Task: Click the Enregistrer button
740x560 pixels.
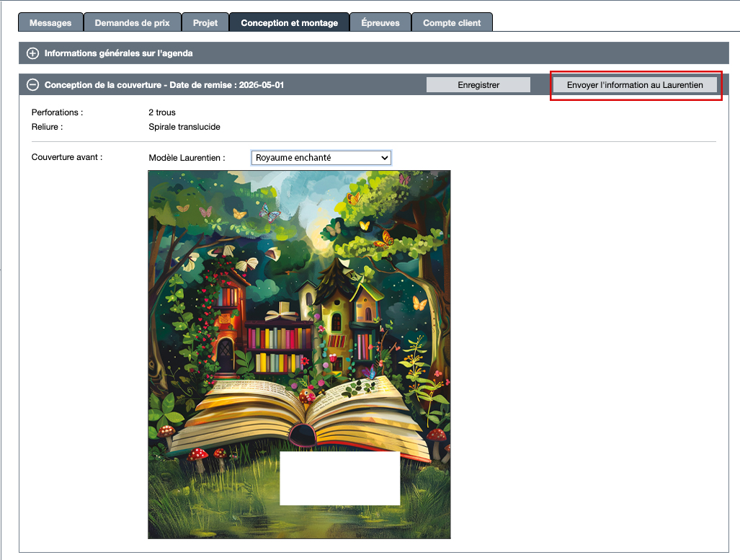Action: (x=478, y=85)
